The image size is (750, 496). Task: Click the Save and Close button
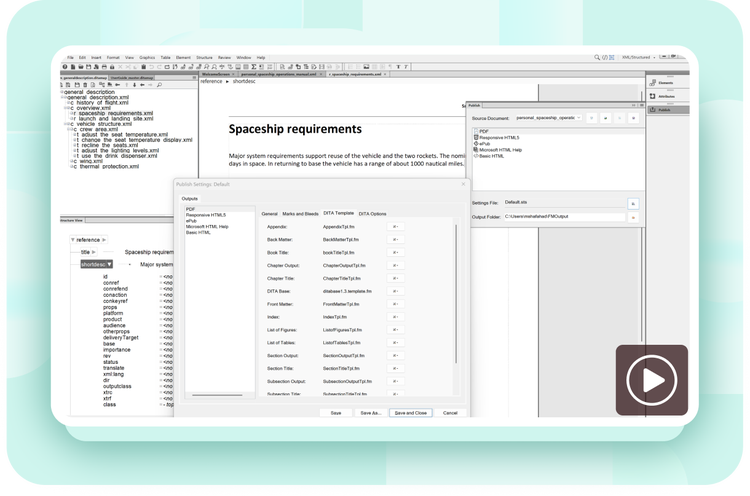coord(410,413)
